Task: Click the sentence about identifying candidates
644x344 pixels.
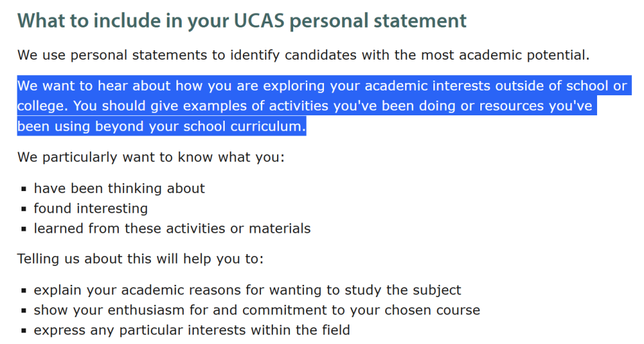Action: tap(303, 55)
